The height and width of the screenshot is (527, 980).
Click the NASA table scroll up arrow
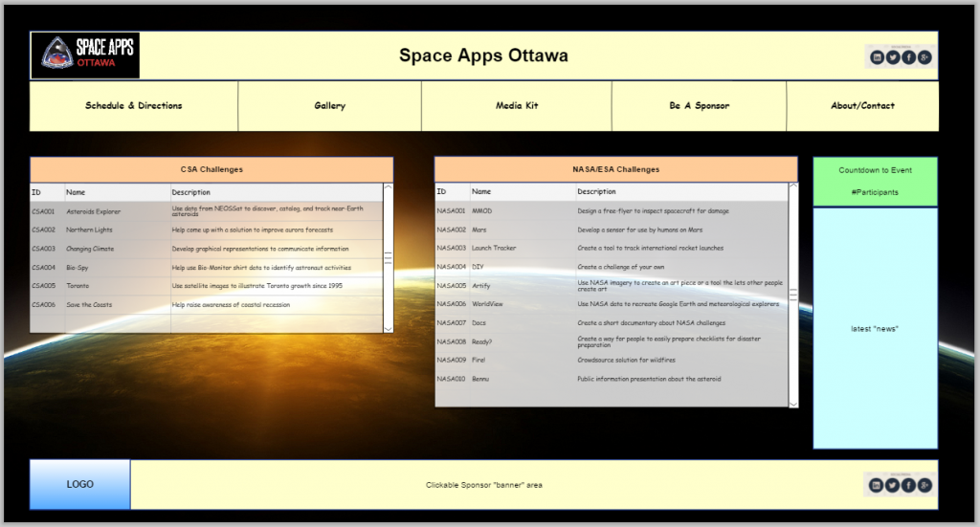[793, 187]
